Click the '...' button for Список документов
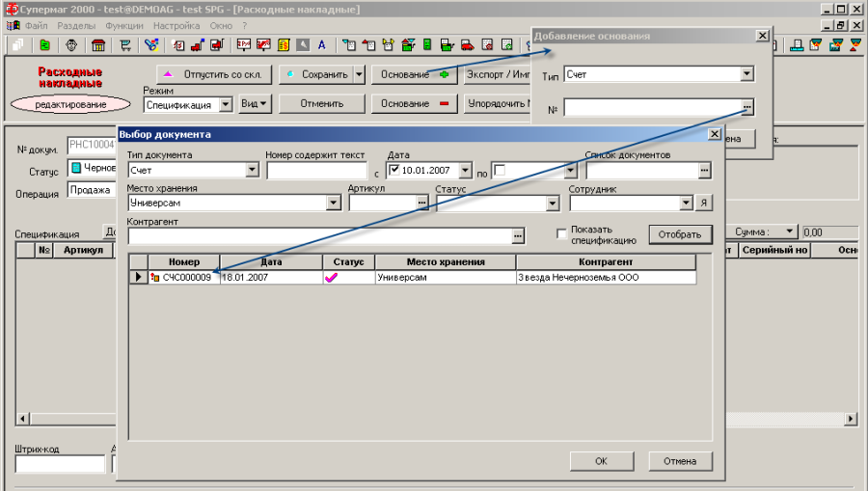This screenshot has width=868, height=491. pos(704,171)
